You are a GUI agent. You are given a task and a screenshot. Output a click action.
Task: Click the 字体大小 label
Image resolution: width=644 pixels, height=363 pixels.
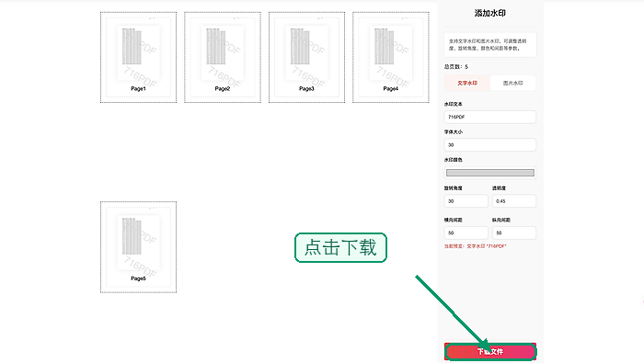[x=453, y=131]
